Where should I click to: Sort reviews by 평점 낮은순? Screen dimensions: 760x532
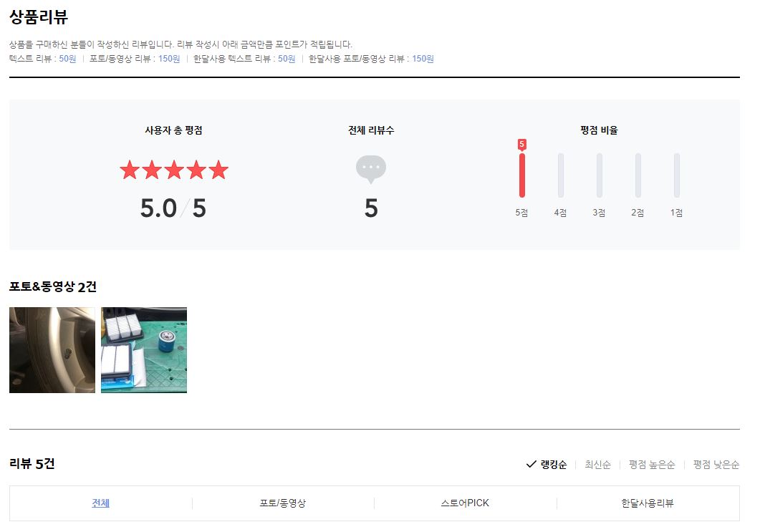(716, 465)
